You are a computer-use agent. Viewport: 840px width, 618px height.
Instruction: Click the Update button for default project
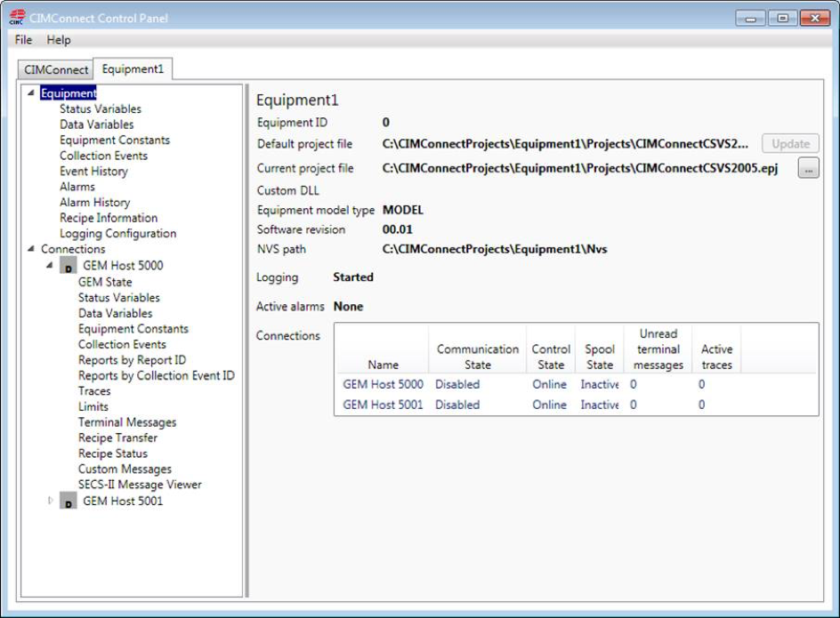(790, 144)
